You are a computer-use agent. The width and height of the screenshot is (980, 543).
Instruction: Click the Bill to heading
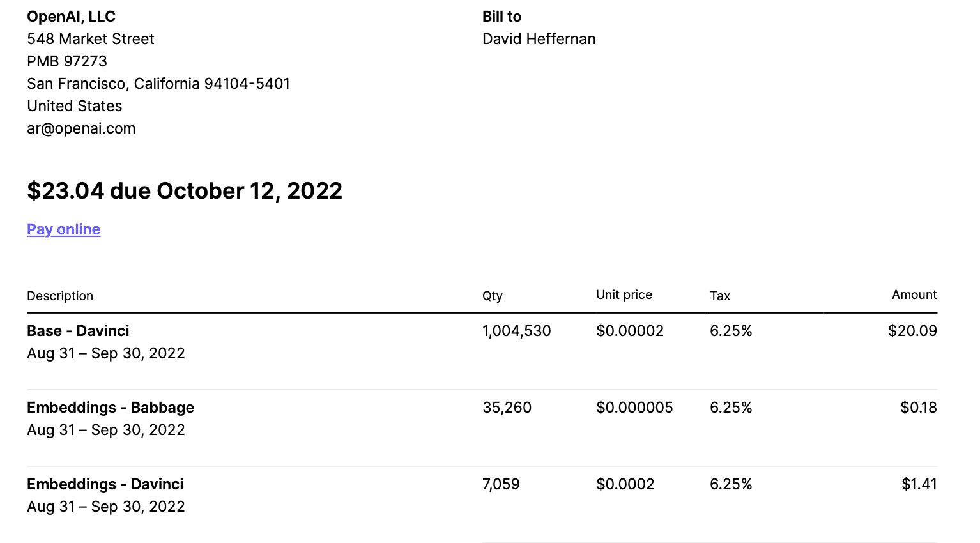pos(501,17)
